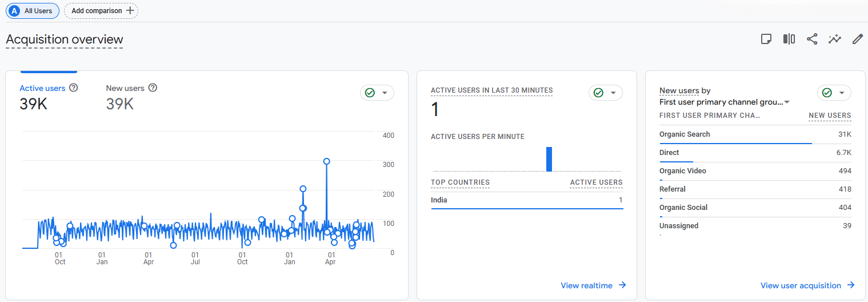Open View user acquisition link
This screenshot has height=302, width=868.
tap(807, 285)
